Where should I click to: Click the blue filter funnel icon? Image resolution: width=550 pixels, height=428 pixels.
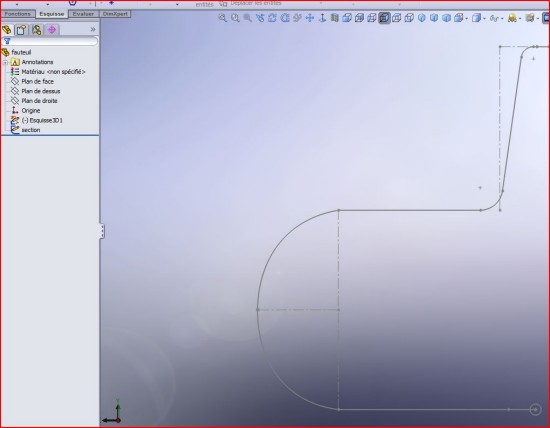pos(7,41)
